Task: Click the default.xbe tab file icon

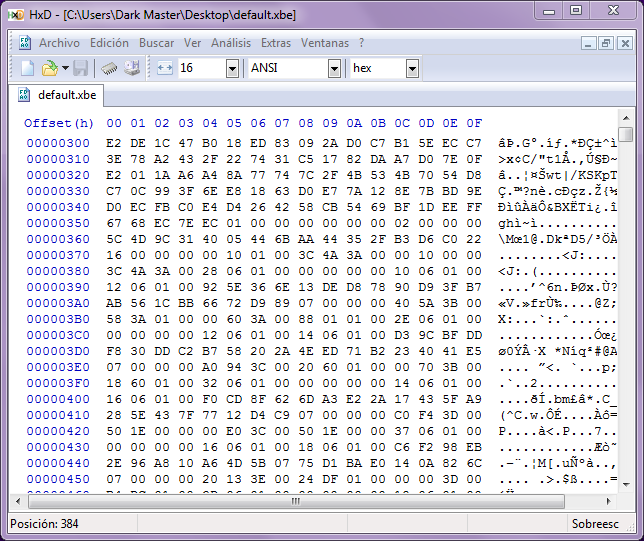Action: coord(24,95)
